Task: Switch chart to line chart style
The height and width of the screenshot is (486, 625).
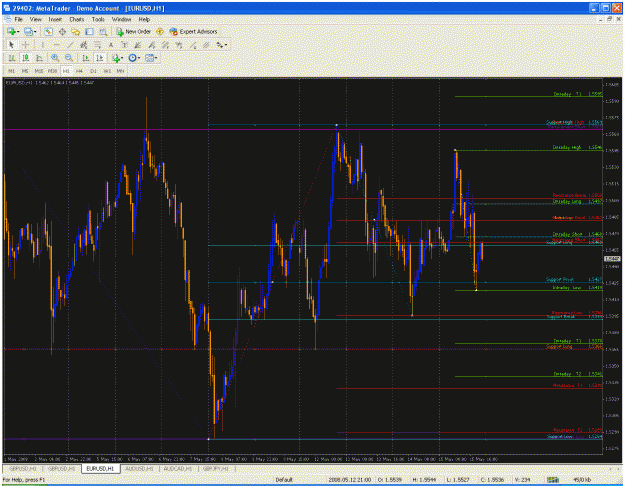Action: point(39,58)
